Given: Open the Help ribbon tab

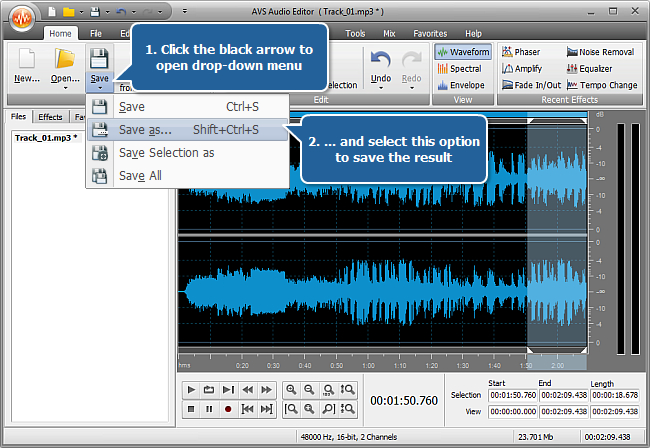Looking at the screenshot, I should 473,33.
